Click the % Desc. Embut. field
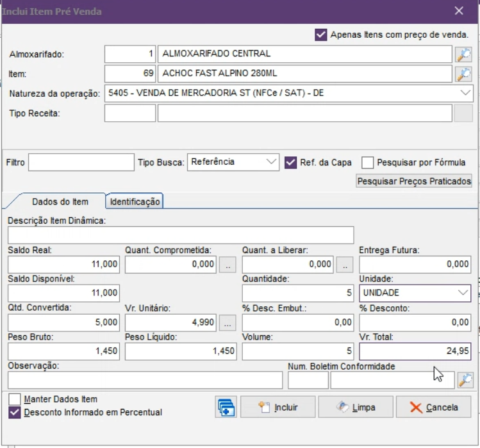 298,323
